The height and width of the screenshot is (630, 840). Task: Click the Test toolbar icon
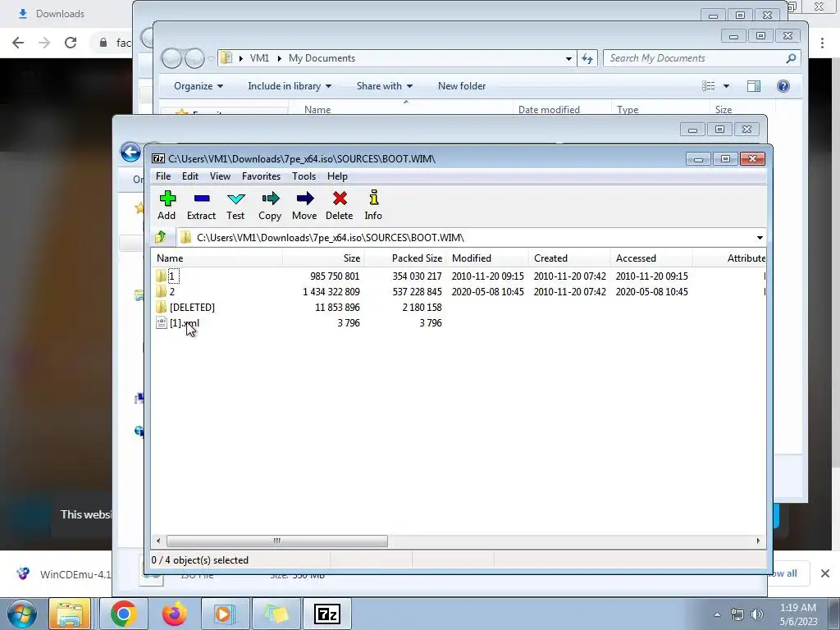(x=235, y=205)
